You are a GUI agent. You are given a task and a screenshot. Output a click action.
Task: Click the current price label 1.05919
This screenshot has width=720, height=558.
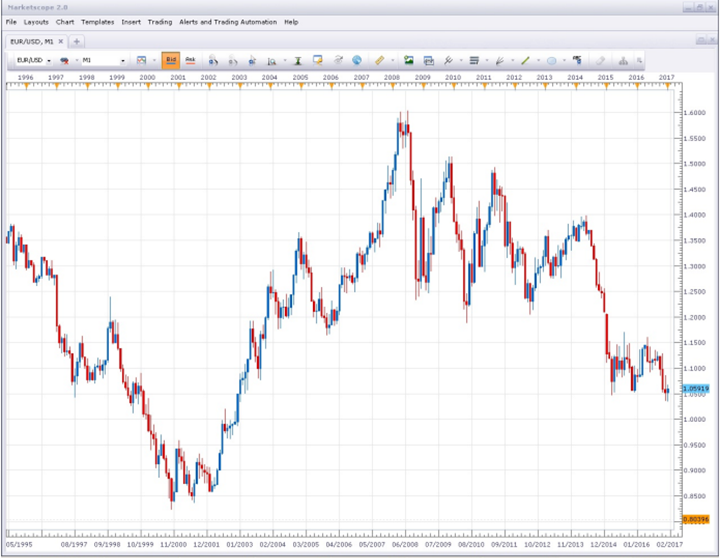(x=694, y=388)
